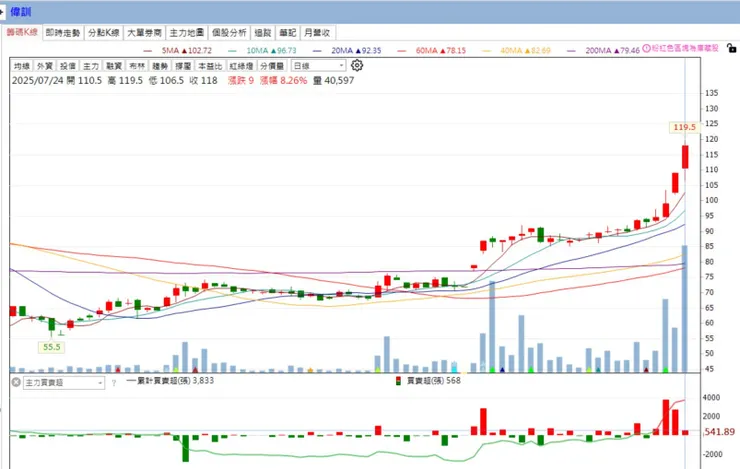Select the 月營收 tab
The width and height of the screenshot is (740, 469).
[x=317, y=33]
